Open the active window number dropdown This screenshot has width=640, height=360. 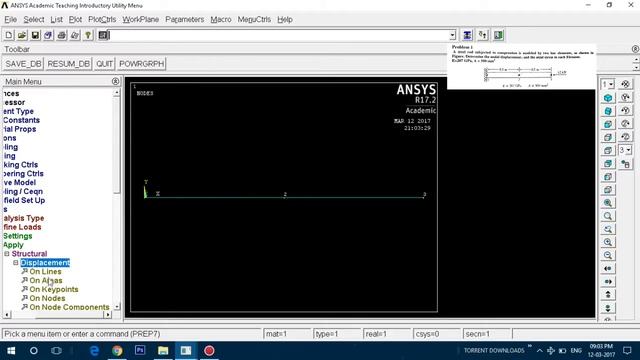[x=611, y=84]
